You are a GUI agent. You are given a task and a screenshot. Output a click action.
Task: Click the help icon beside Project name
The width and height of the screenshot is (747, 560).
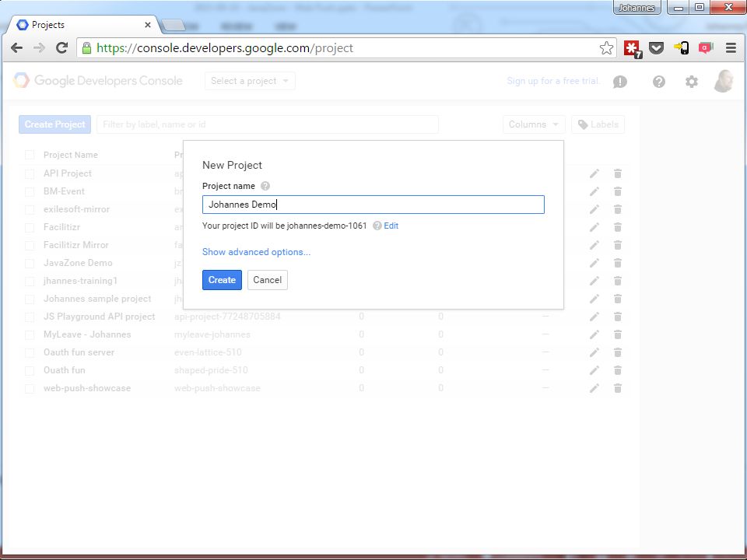coord(265,186)
